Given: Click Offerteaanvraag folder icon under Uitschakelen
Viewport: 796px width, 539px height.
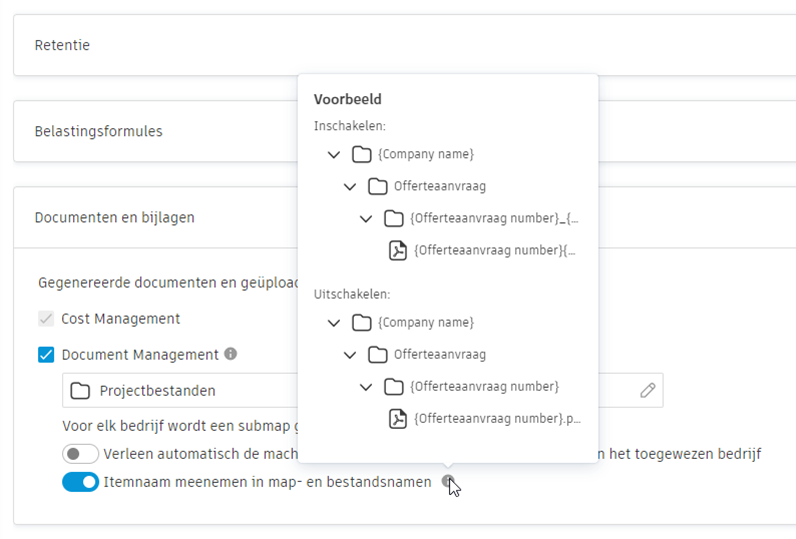Looking at the screenshot, I should pyautogui.click(x=378, y=354).
